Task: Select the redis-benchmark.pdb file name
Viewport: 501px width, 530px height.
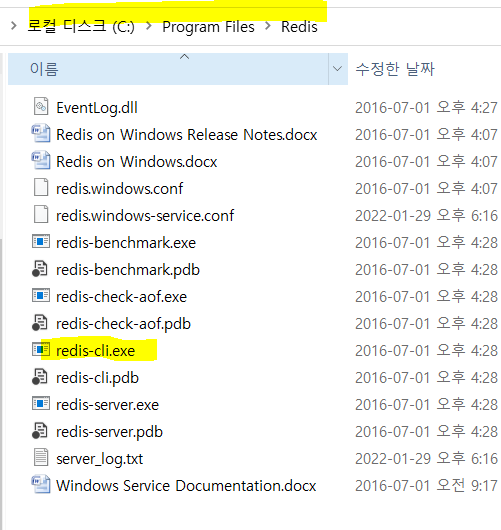Action: coord(128,270)
